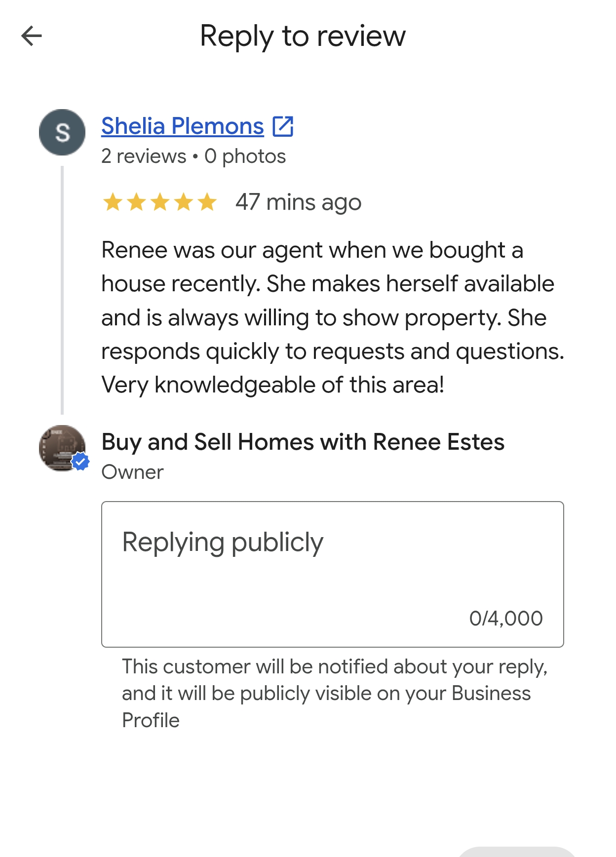Click inside the Replying publicly text box
Viewport: 616px width, 857px height.
[333, 574]
